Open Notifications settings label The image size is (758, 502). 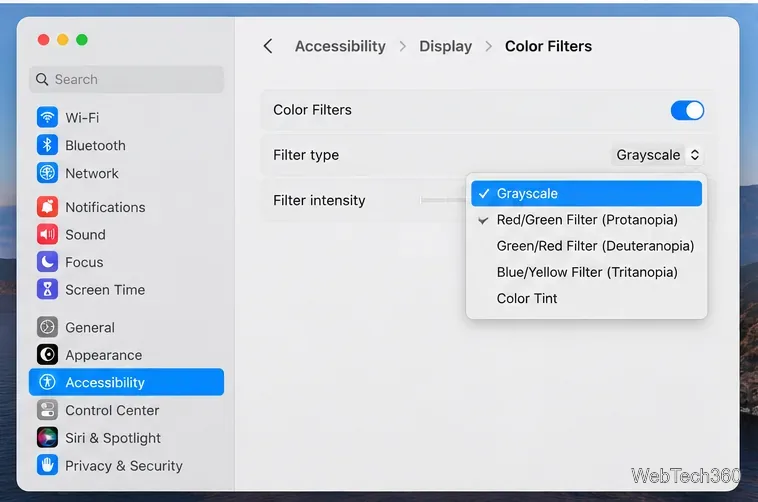105,207
